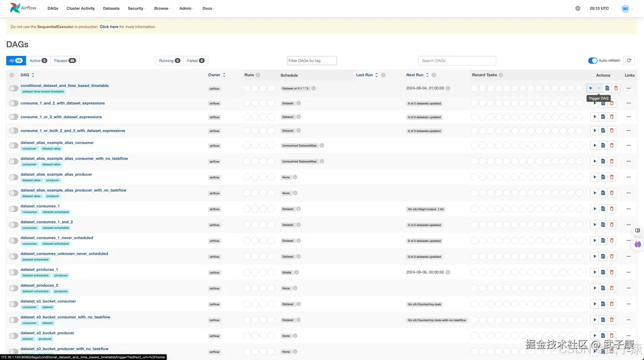Go to the Cluster Activity page
Viewport: 644px width, 360px height.
(80, 8)
